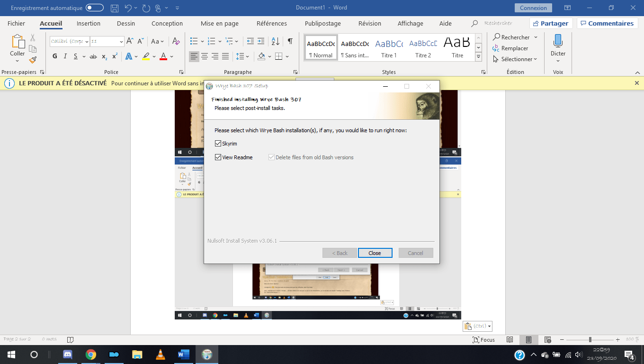Click Close in Wrye Bash setup
Viewport: 644px width, 364px height.
coord(375,253)
